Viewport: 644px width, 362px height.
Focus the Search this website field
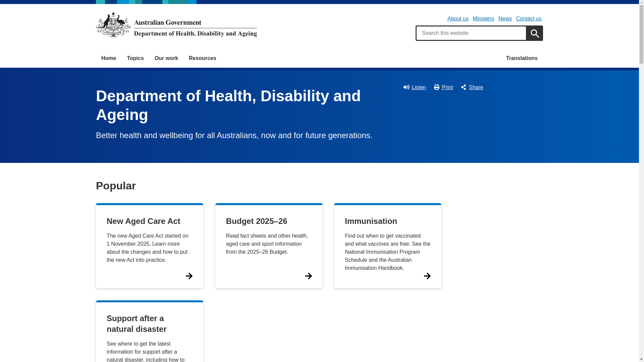point(471,33)
